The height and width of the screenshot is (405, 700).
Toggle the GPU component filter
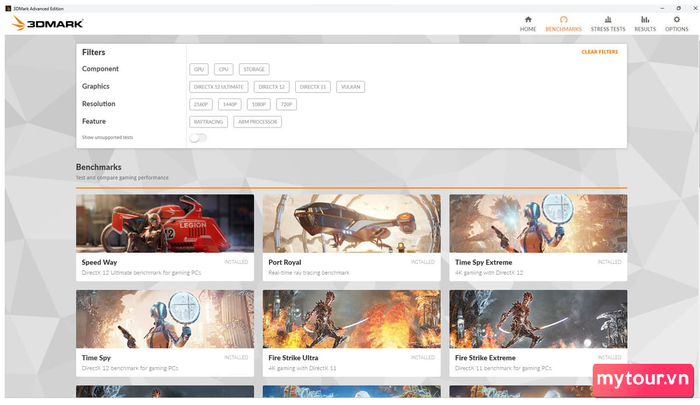click(199, 69)
